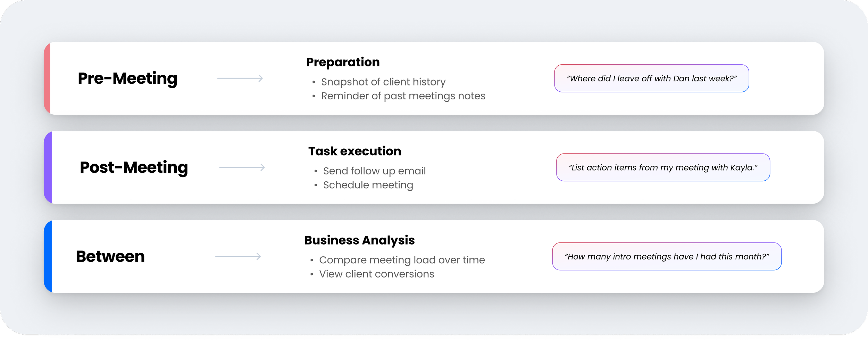Click the "List action items" Kayla prompt

point(663,167)
